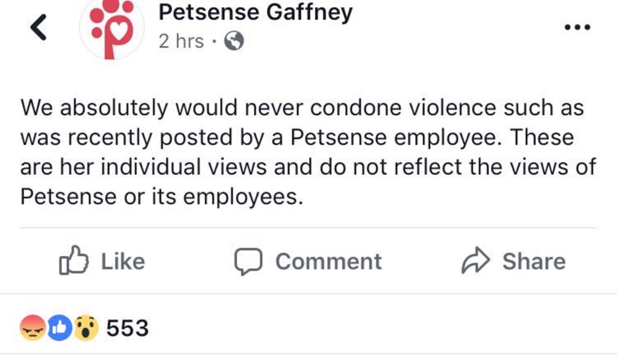Viewport: 617px width, 364px height.
Task: Click the angry face reaction emoji
Action: 32,328
